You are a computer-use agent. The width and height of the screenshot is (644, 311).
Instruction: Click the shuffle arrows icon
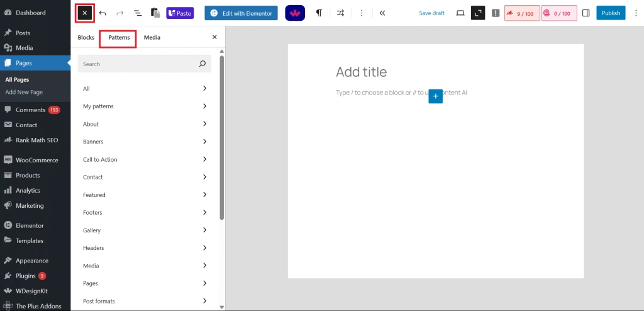pyautogui.click(x=340, y=13)
